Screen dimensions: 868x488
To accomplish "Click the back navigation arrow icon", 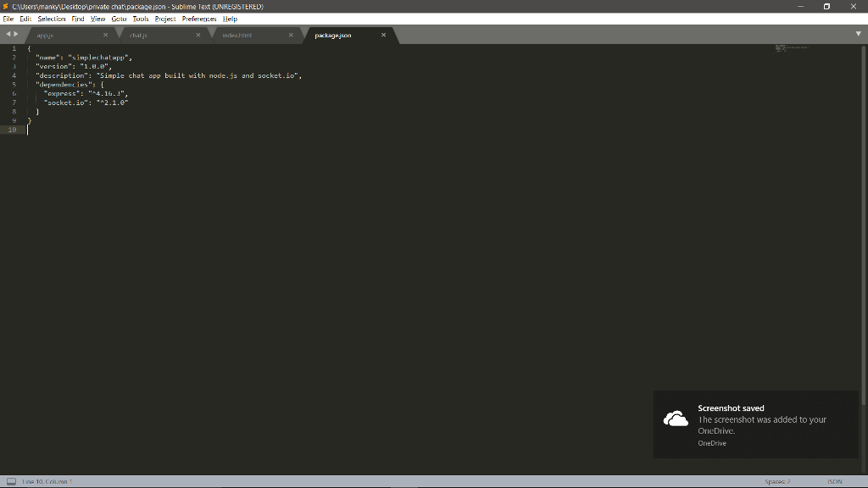I will [7, 34].
